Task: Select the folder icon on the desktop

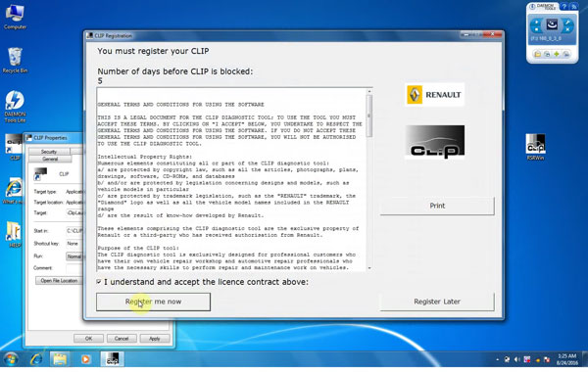Action: [14, 235]
